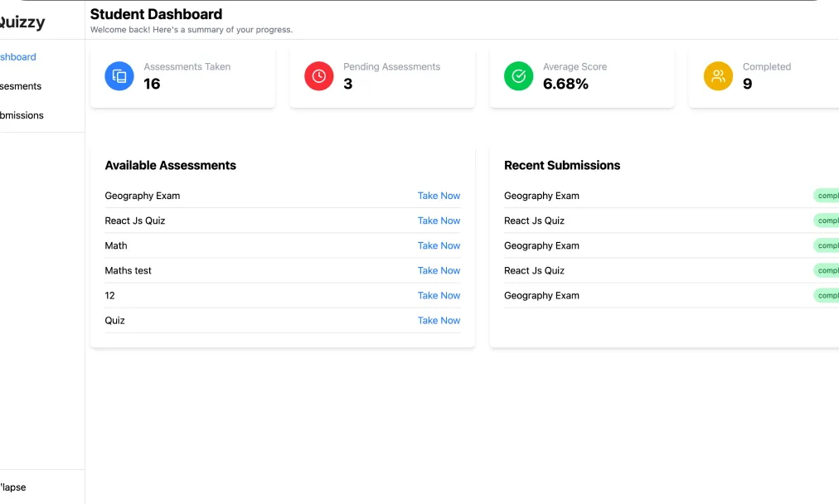The height and width of the screenshot is (504, 839).
Task: Click the Assessments Taken count 16
Action: click(152, 84)
